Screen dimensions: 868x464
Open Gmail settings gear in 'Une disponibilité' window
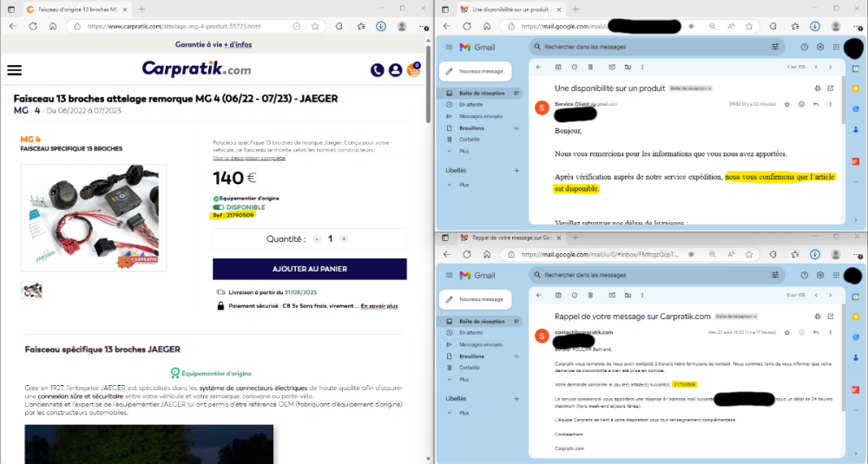click(820, 47)
